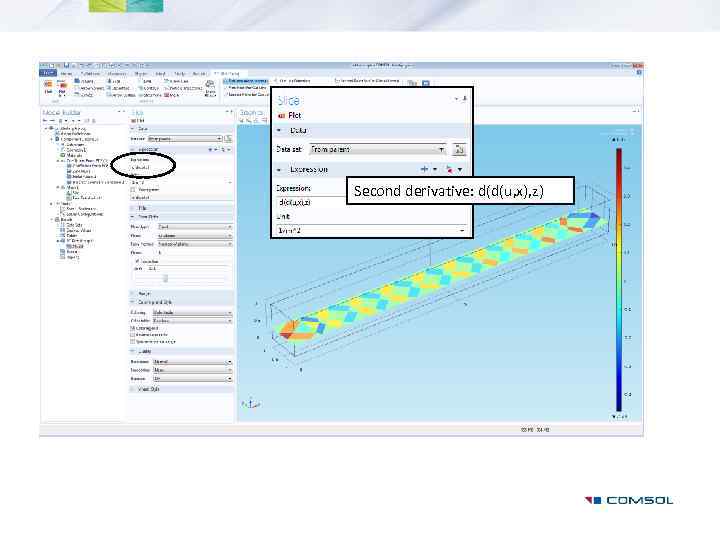Expand the Range section in Settings

pos(133,293)
